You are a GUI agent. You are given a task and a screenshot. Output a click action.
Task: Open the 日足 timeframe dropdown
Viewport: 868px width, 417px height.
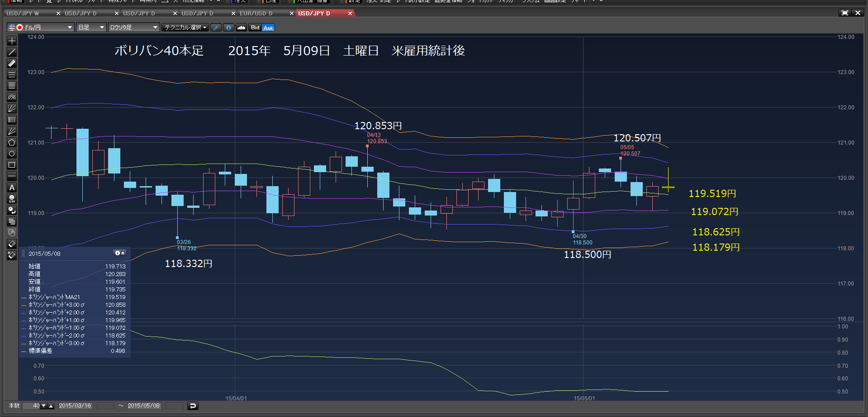[x=91, y=28]
